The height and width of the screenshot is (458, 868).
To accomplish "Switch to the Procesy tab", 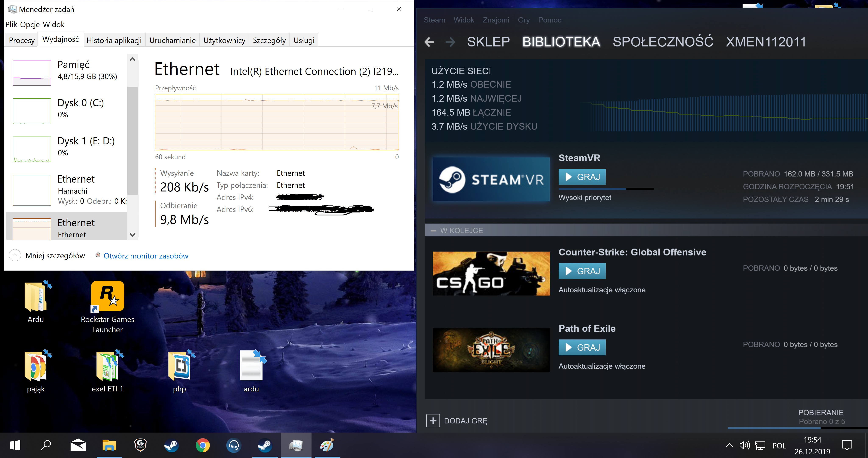I will [x=22, y=40].
